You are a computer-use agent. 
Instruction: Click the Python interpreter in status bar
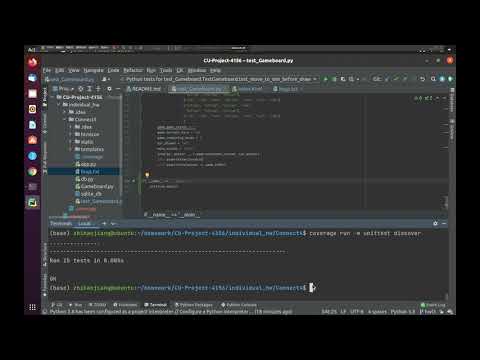[x=403, y=312]
